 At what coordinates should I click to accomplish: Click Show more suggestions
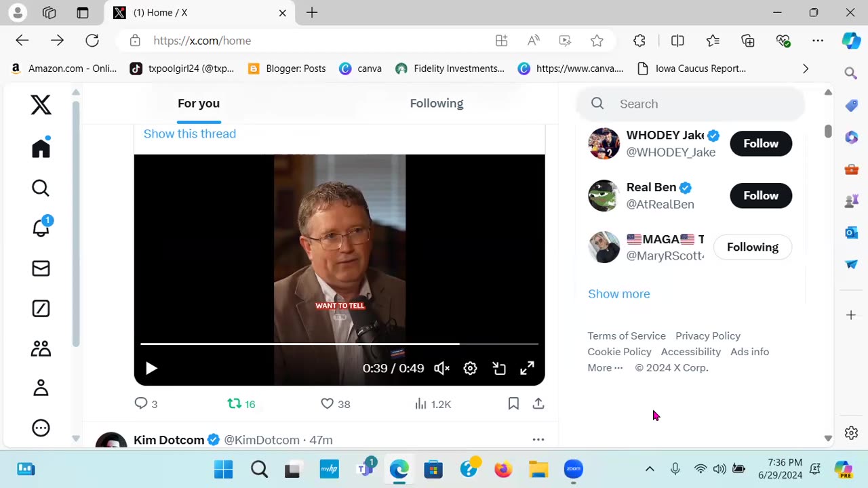619,293
